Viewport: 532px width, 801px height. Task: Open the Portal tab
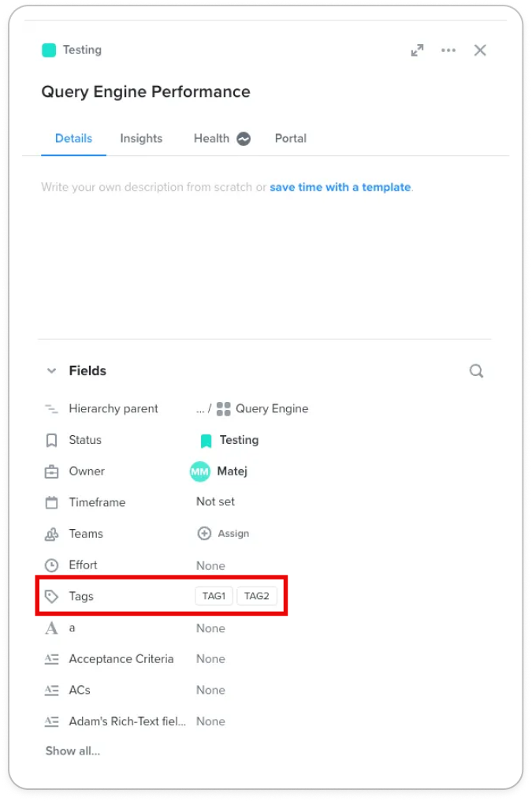point(291,139)
